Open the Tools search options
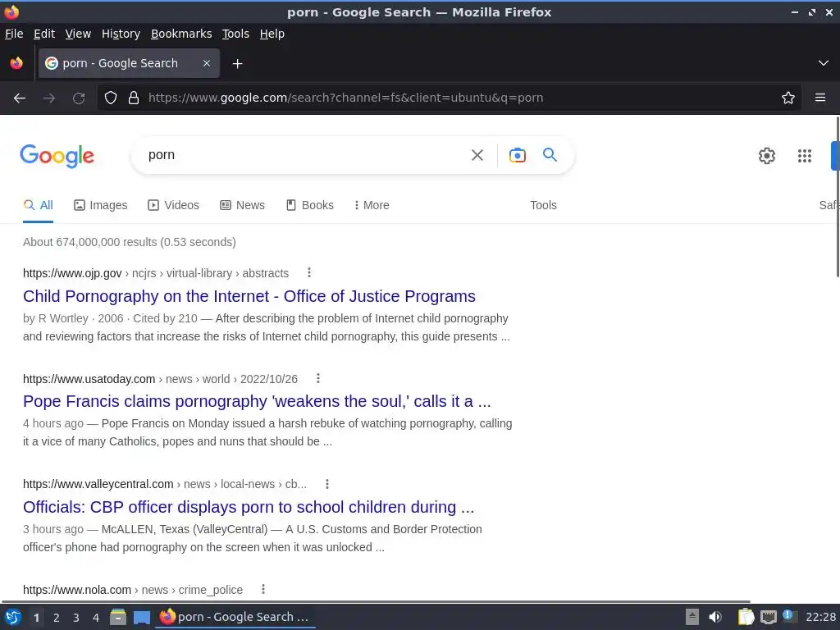This screenshot has width=840, height=630. point(543,205)
